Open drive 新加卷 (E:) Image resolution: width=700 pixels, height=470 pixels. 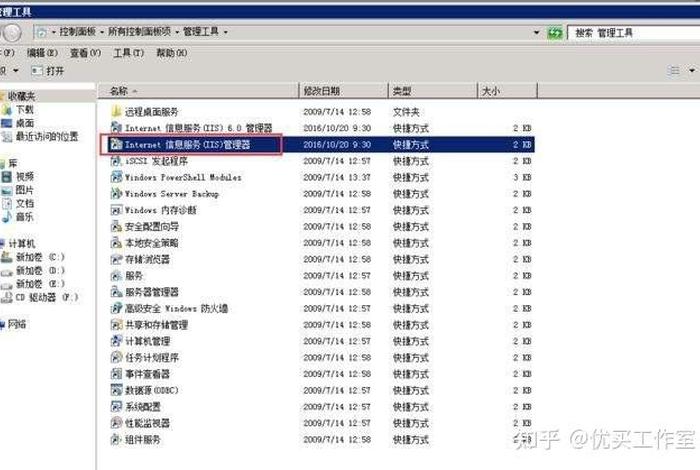pos(40,283)
